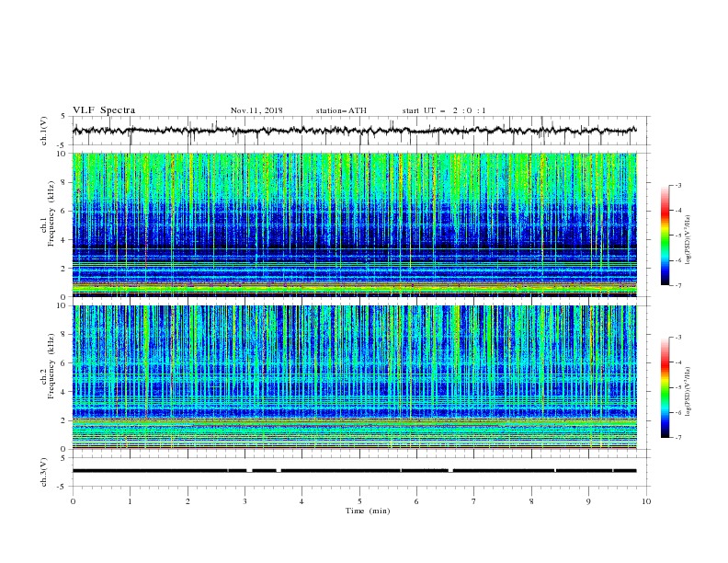Click the "-3" tick on upper color bar

pos(677,185)
